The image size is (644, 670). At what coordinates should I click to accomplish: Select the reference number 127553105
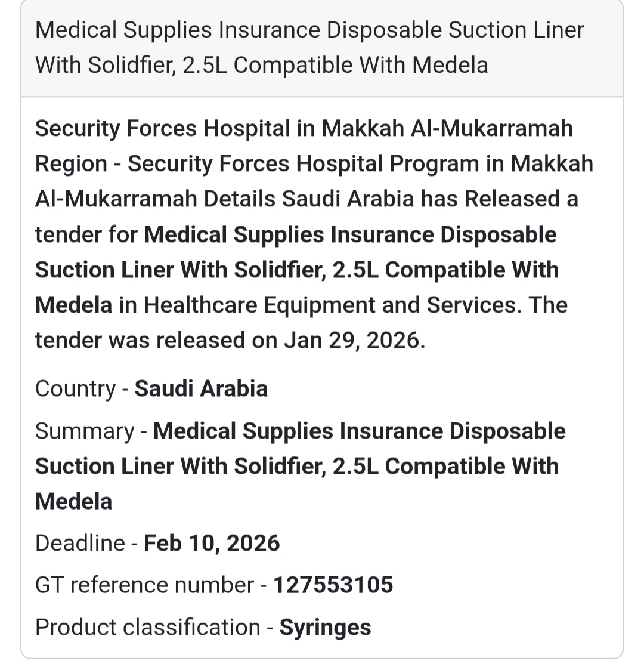coord(333,585)
